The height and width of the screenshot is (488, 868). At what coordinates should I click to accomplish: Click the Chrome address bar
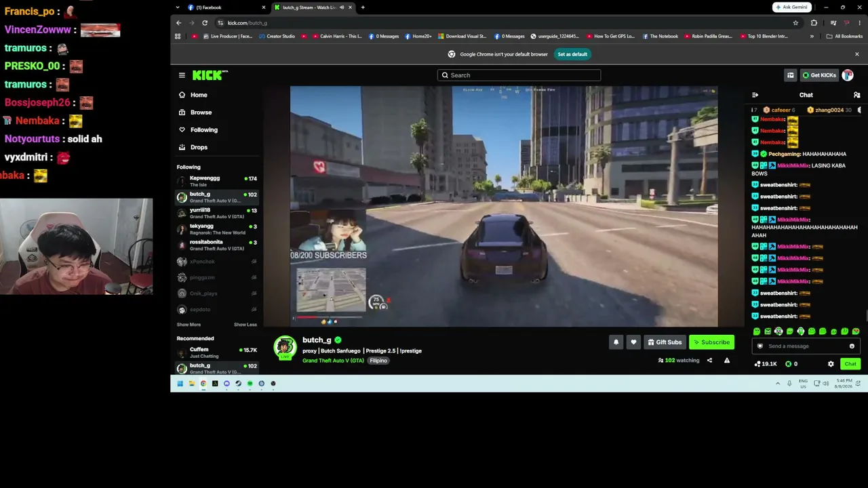502,23
